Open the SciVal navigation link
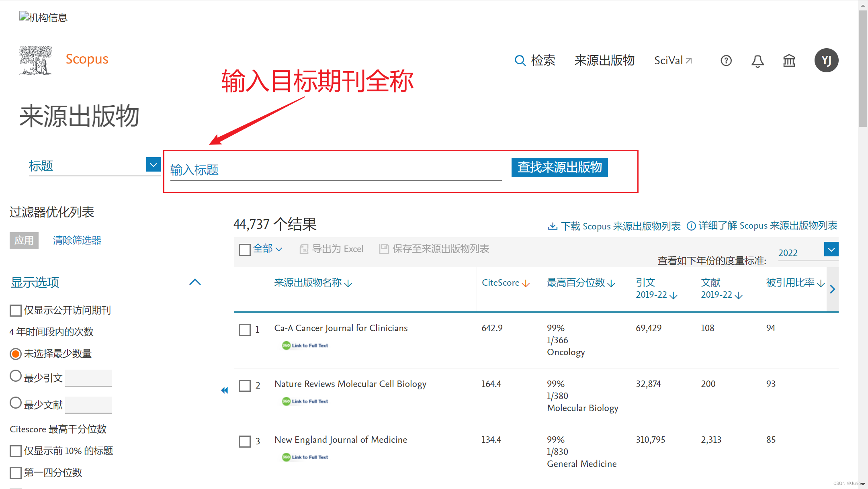The image size is (868, 489). [x=673, y=61]
